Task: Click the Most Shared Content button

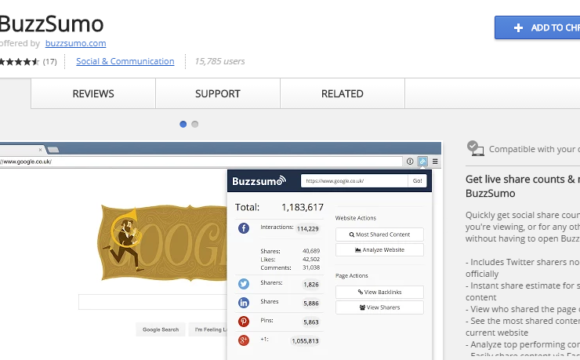Action: pos(380,234)
